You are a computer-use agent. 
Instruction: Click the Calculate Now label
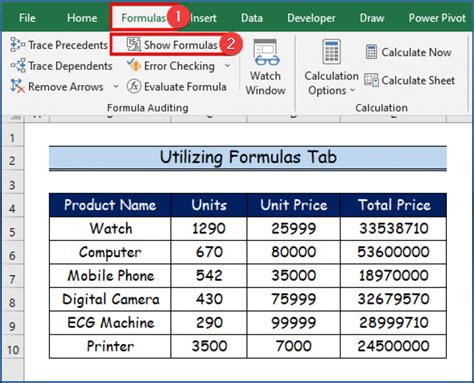pos(416,52)
